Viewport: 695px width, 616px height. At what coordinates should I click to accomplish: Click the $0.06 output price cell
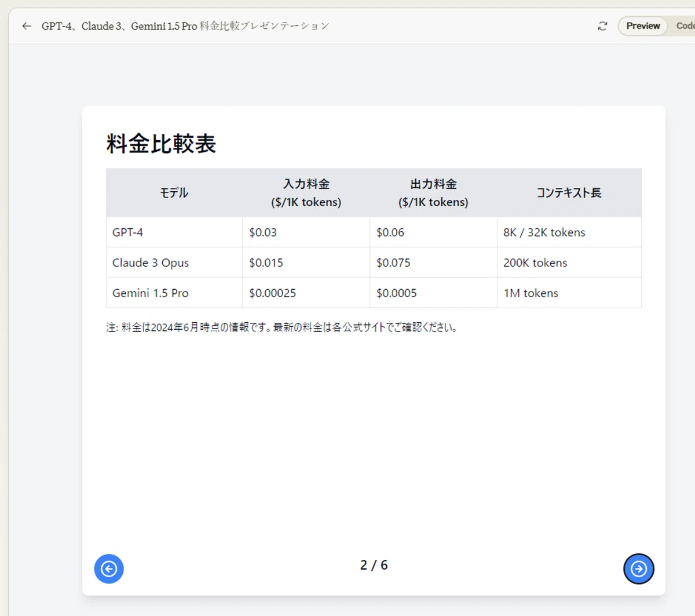tap(433, 232)
